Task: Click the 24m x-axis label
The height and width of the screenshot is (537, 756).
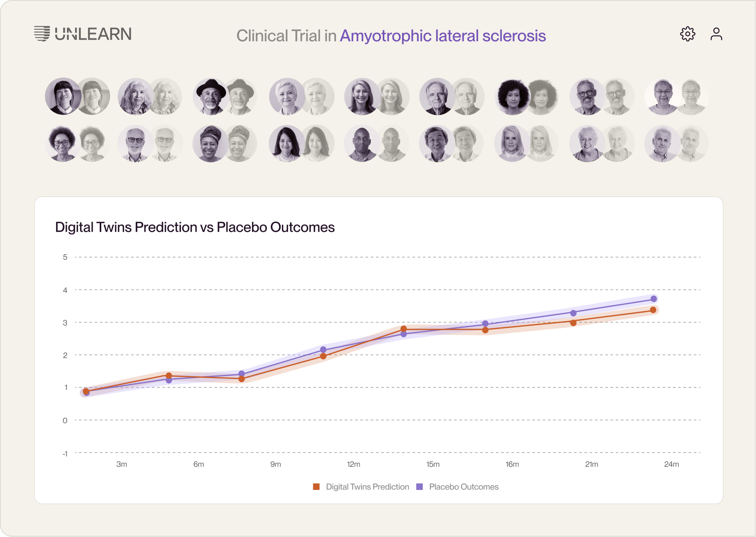Action: click(672, 464)
